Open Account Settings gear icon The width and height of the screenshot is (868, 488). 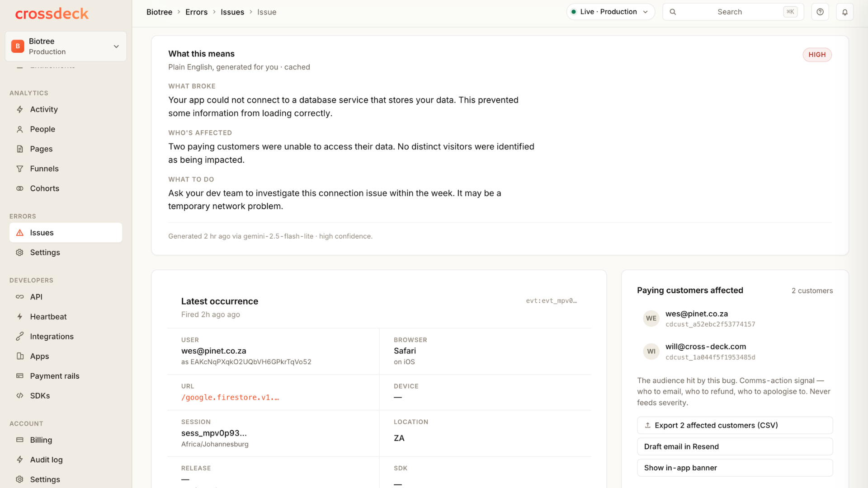pyautogui.click(x=20, y=479)
